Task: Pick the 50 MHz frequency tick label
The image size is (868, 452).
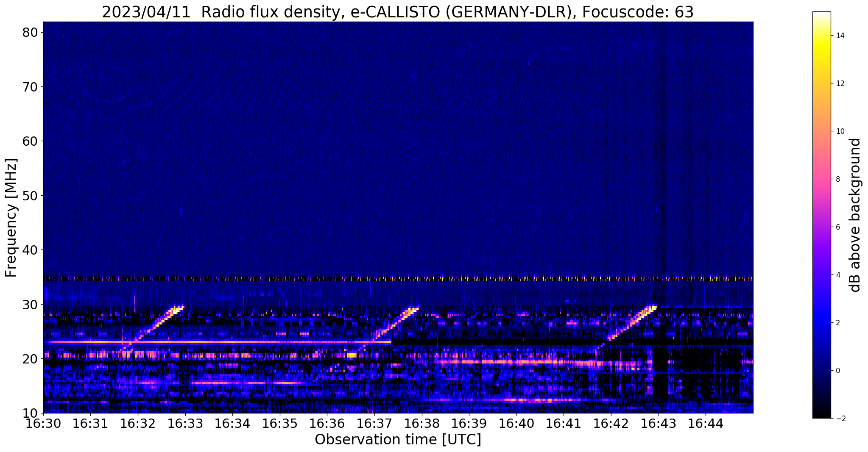Action: (x=31, y=196)
